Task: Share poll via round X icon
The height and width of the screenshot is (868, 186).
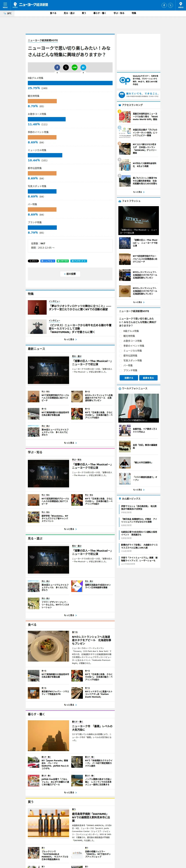Action: coord(66,67)
